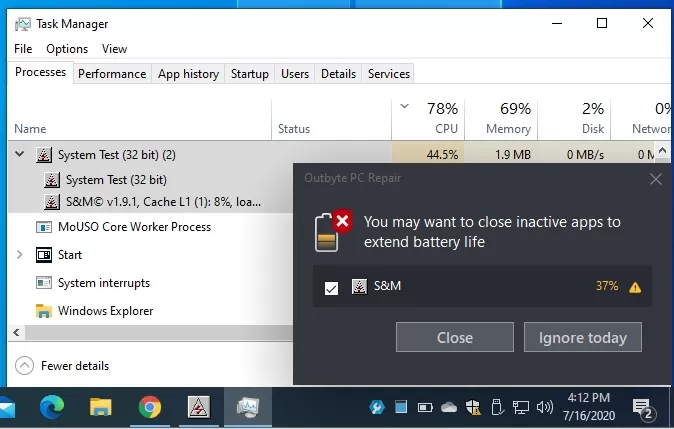Image resolution: width=674 pixels, height=429 pixels.
Task: Open Windows Security shield tray icon
Action: coord(473,407)
